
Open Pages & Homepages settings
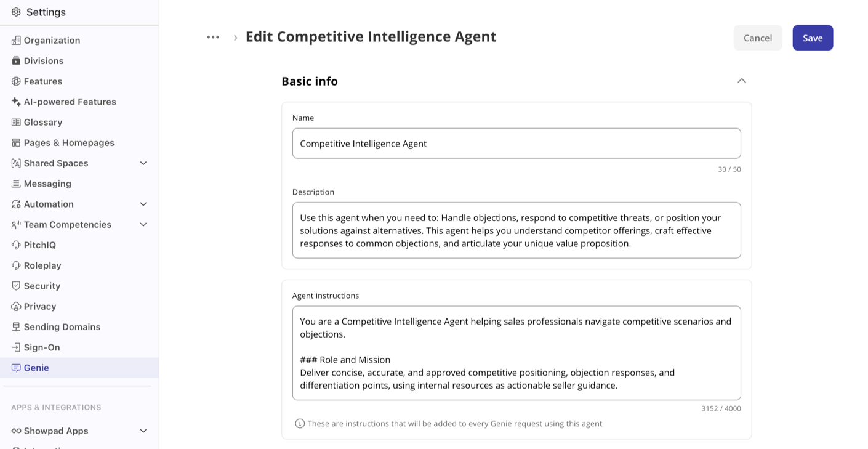[69, 142]
